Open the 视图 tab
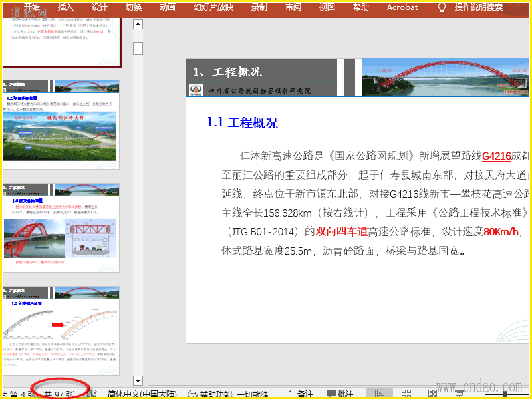The image size is (532, 399). (327, 7)
